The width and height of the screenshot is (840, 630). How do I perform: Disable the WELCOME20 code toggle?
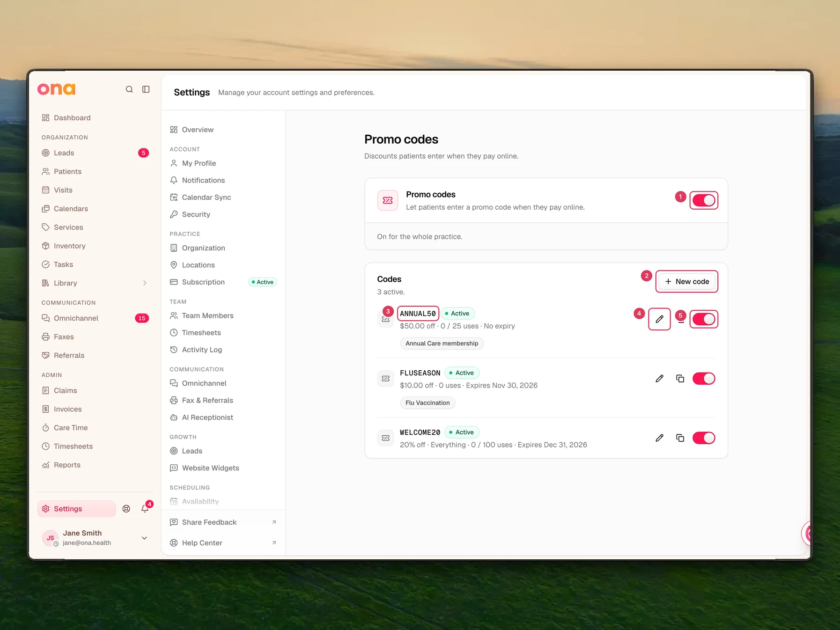point(704,438)
